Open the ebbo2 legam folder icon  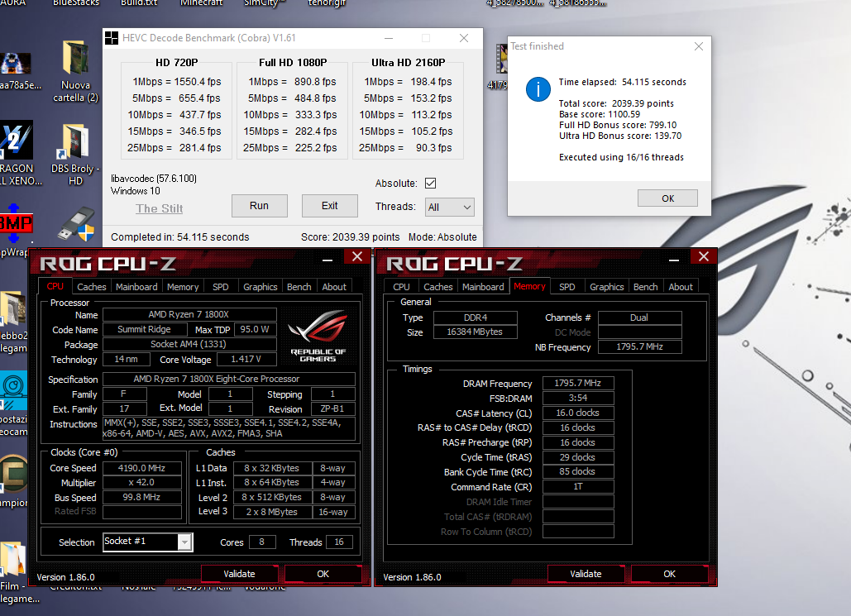tap(13, 308)
